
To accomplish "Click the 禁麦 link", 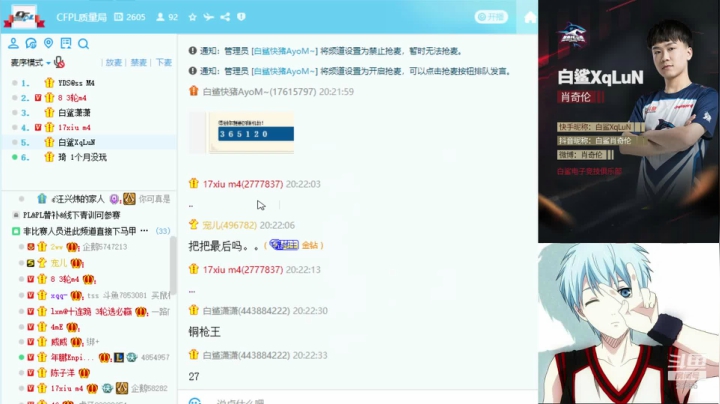I will tap(138, 62).
